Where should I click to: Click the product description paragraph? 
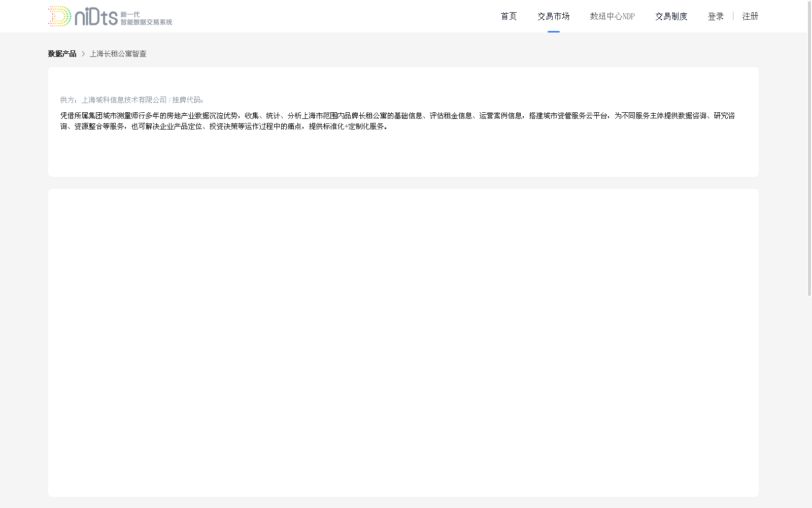(397, 121)
